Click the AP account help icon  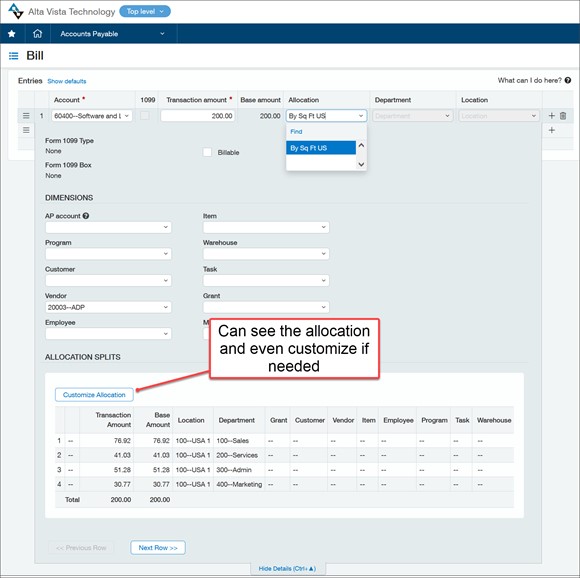coord(86,216)
